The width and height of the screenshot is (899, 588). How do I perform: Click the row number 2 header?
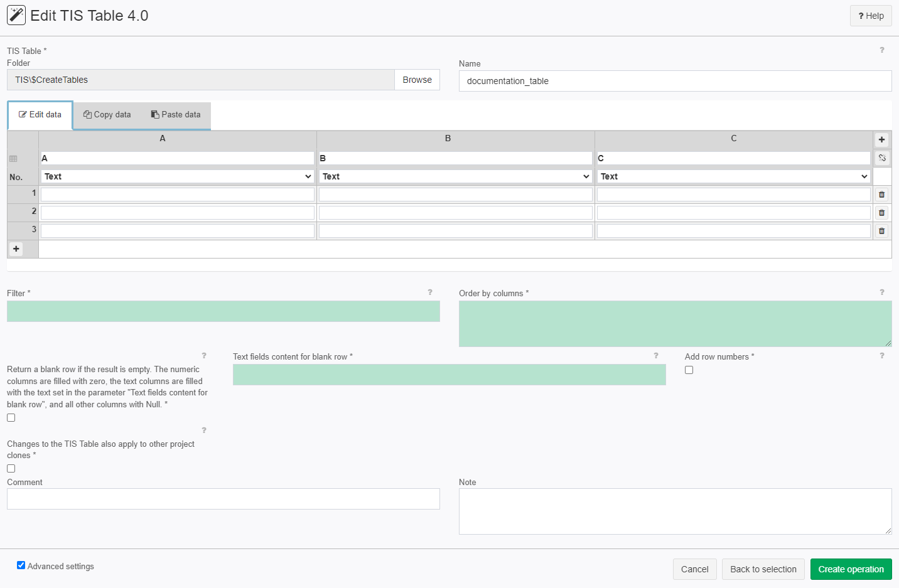click(x=23, y=211)
